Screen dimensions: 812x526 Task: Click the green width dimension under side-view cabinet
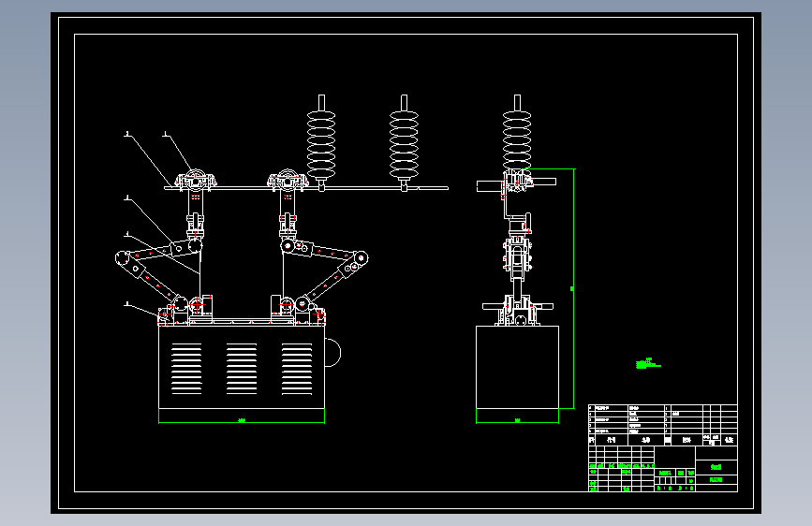(517, 421)
